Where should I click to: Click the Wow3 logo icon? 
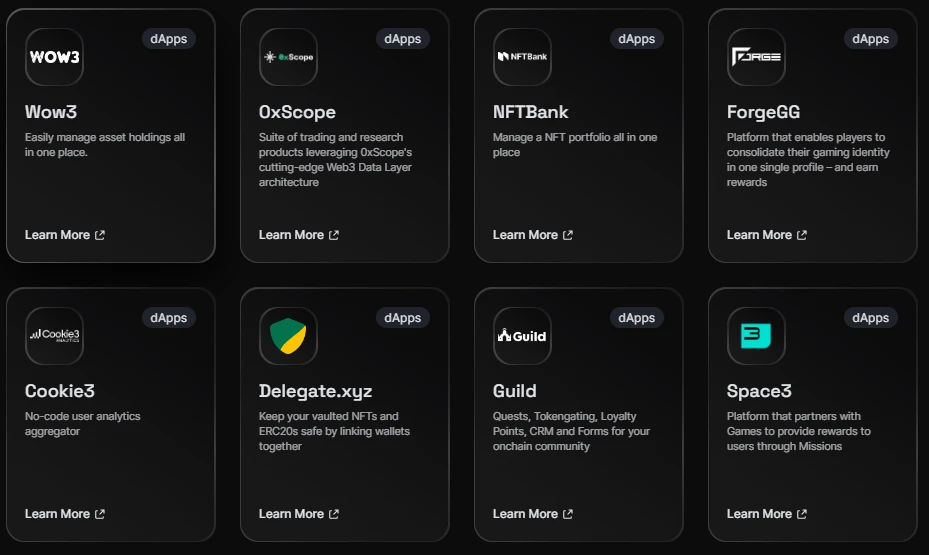tap(54, 57)
